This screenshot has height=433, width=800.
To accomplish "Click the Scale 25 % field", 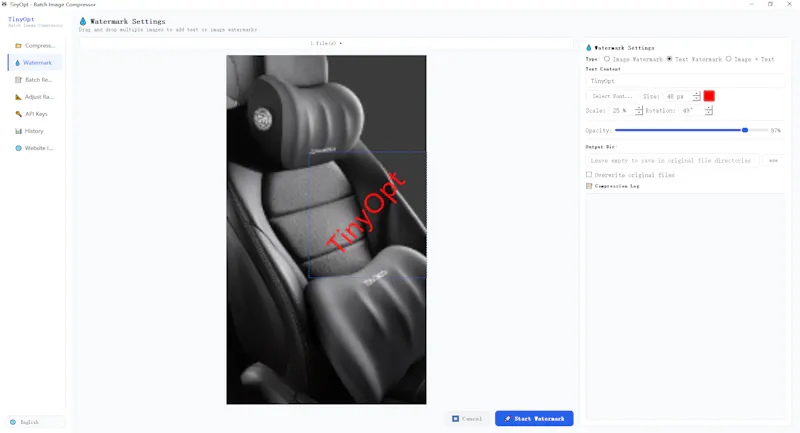I will [621, 110].
